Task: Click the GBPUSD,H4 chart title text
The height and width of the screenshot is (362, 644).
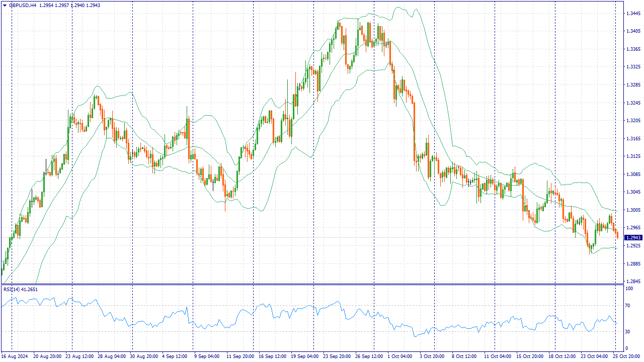Action: click(x=23, y=5)
